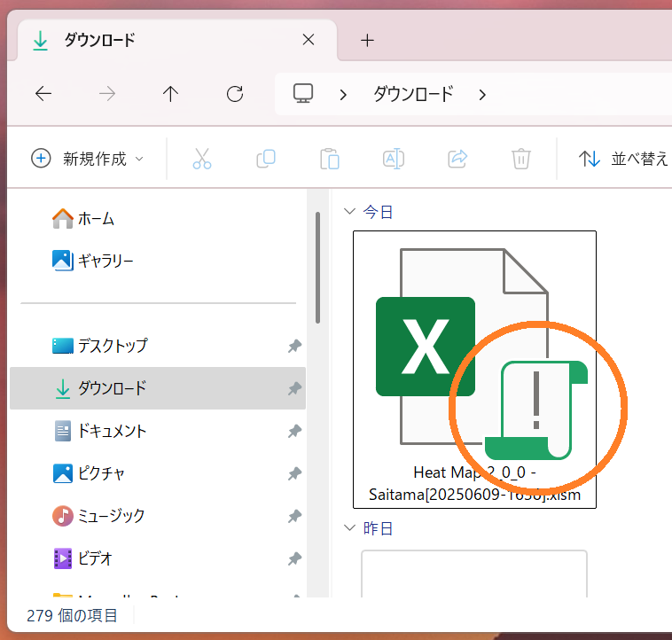672x640 pixels.
Task: Go back with the left arrow button
Action: (x=43, y=93)
